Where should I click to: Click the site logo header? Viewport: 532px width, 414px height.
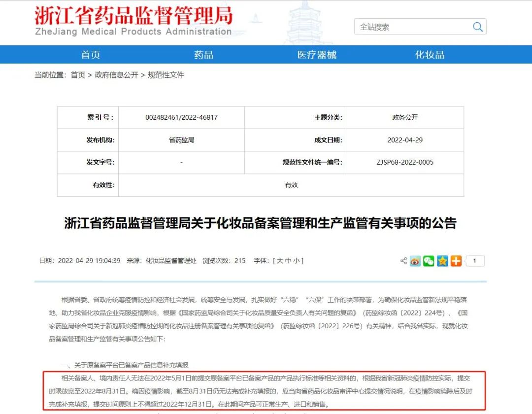[x=133, y=21]
